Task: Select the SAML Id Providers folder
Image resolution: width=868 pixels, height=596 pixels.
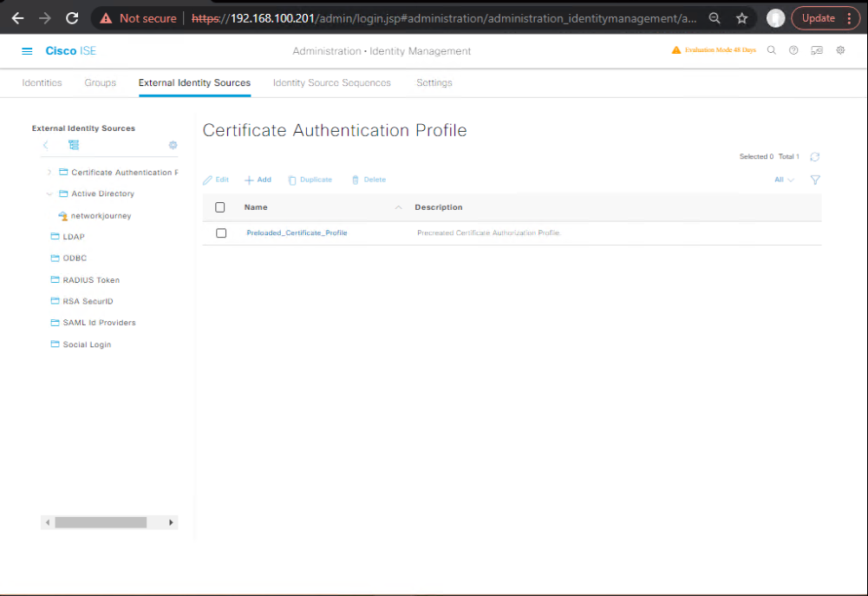Action: tap(93, 323)
